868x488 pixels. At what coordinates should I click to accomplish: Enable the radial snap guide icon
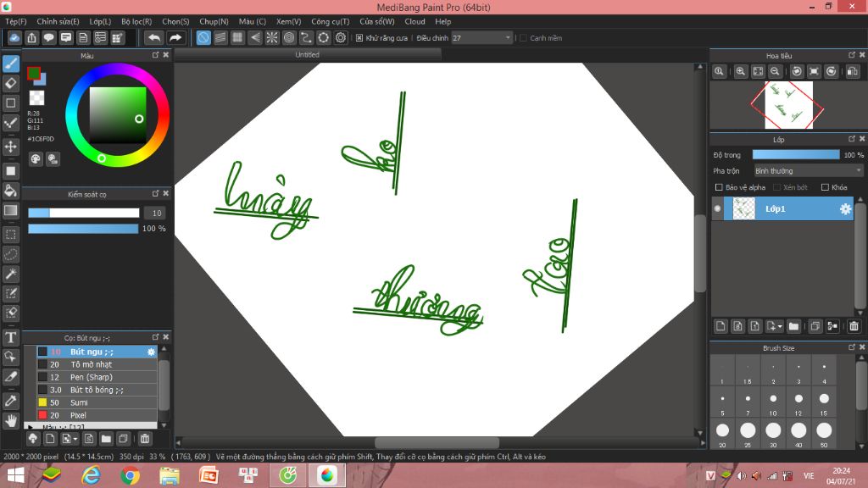(272, 37)
